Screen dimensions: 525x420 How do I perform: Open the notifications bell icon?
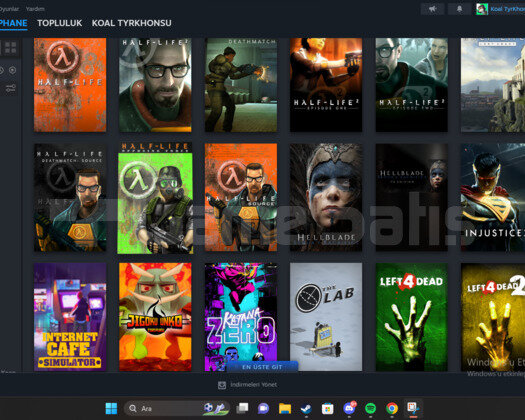[x=459, y=9]
